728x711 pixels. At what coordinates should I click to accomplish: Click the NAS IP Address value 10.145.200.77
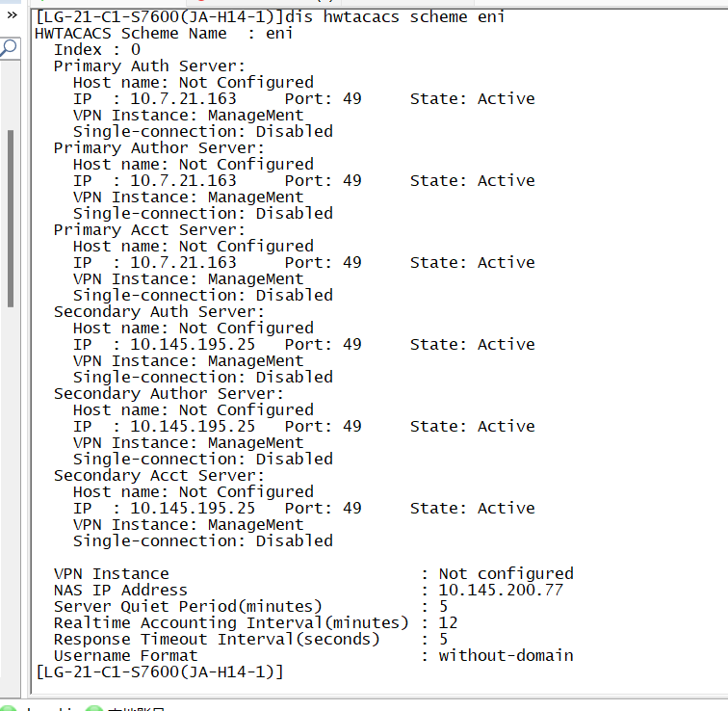501,590
